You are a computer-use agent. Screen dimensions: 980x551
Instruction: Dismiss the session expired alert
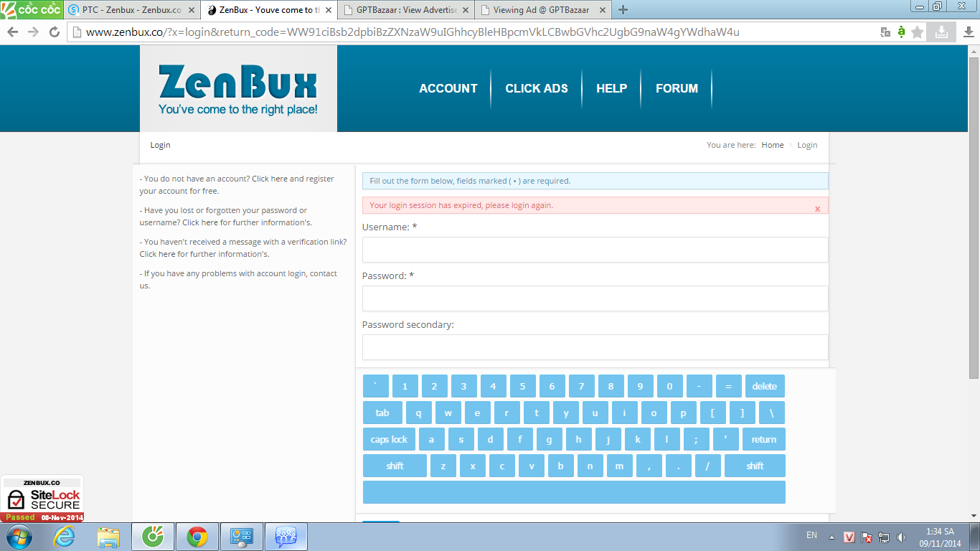(x=817, y=209)
